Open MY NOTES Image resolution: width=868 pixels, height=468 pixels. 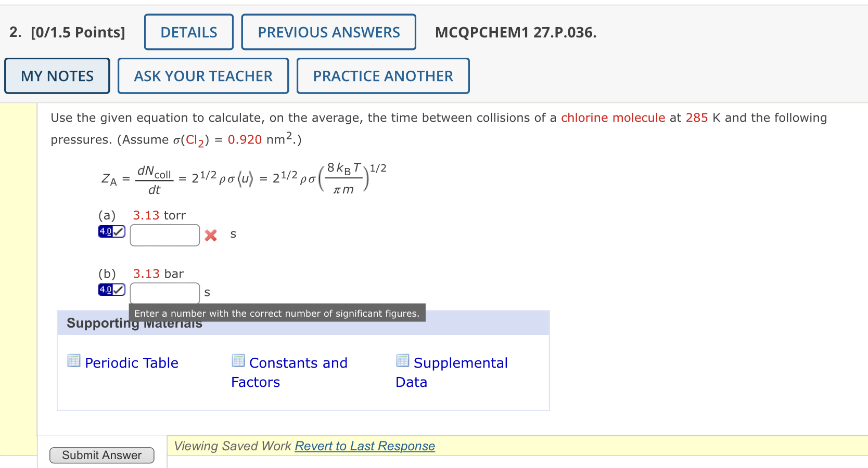pyautogui.click(x=57, y=75)
